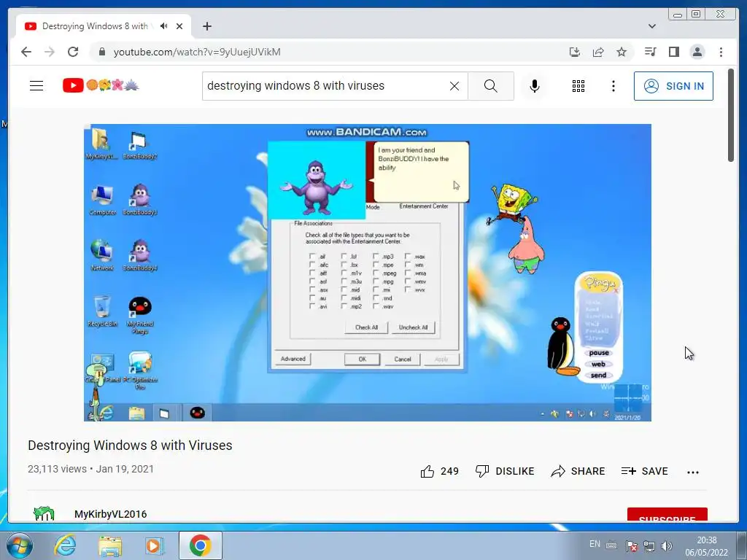Click the red SUBSCRIBE button
The height and width of the screenshot is (560, 747).
click(667, 516)
